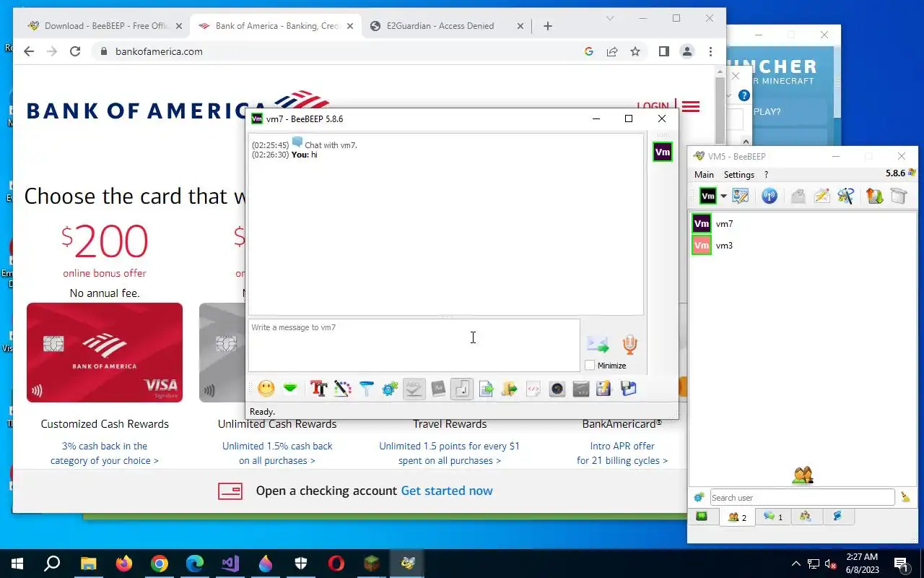This screenshot has height=578, width=924.
Task: Click the green down-arrow message icon
Action: pyautogui.click(x=290, y=389)
